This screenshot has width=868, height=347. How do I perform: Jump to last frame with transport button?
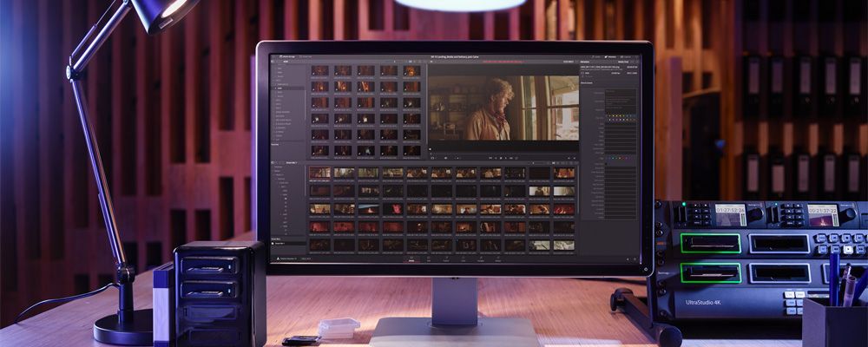point(511,158)
